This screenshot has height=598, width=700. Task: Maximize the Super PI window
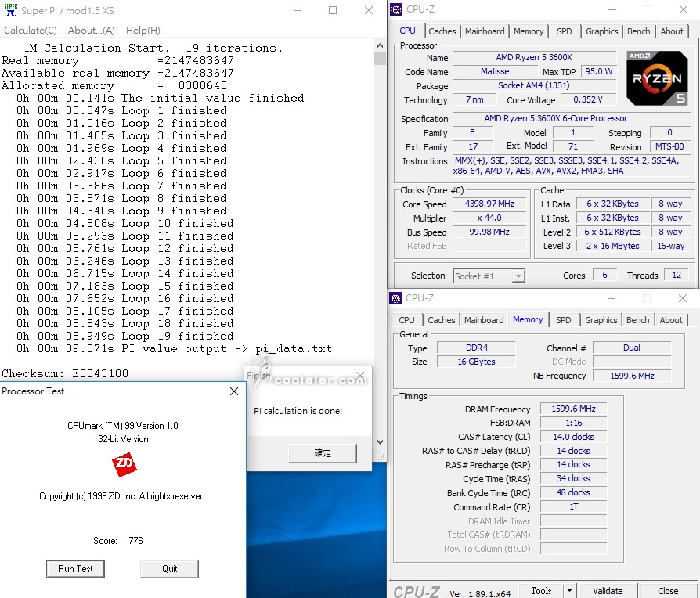click(333, 10)
